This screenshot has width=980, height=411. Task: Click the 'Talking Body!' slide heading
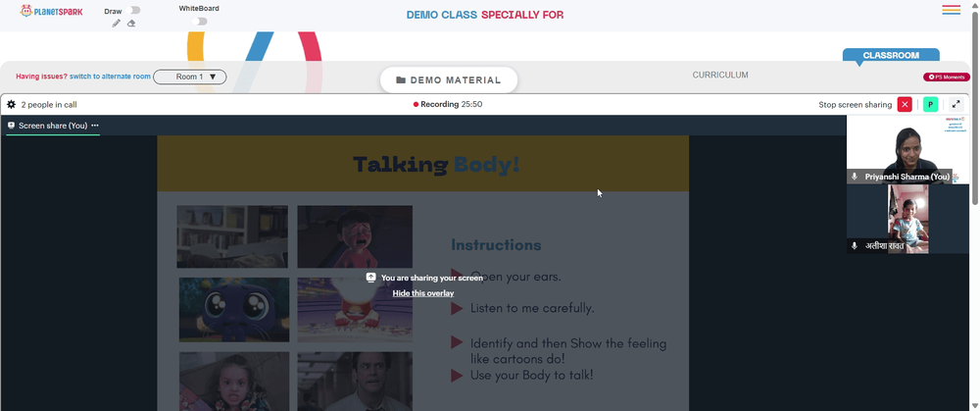(x=436, y=165)
